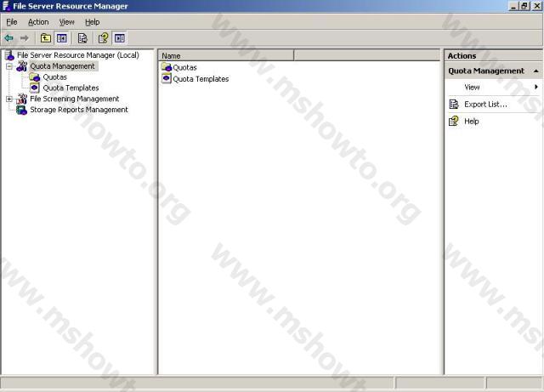Image resolution: width=544 pixels, height=392 pixels.
Task: Select the Quotas text in list pane
Action: tap(185, 67)
